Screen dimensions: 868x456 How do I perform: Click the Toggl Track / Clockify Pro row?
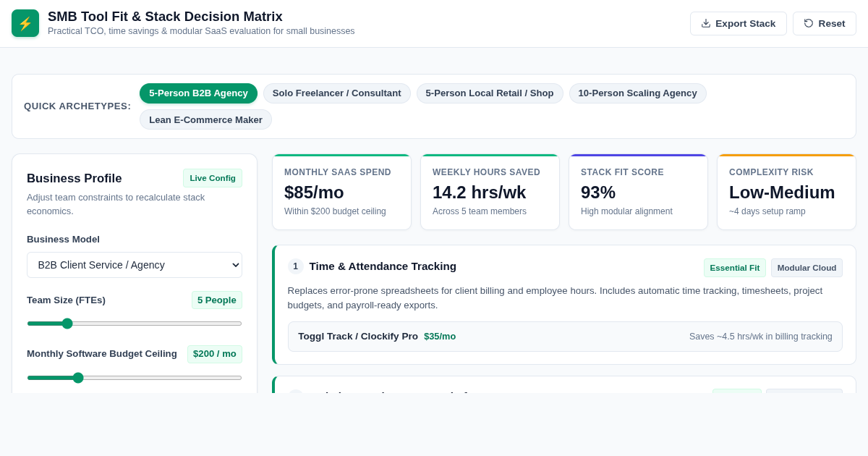565,337
